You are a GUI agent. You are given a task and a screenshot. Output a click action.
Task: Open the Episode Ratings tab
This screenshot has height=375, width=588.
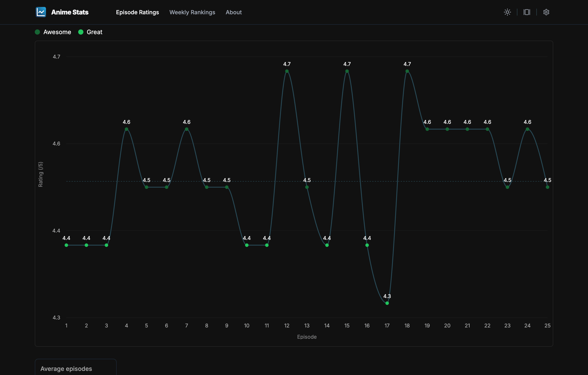click(137, 12)
